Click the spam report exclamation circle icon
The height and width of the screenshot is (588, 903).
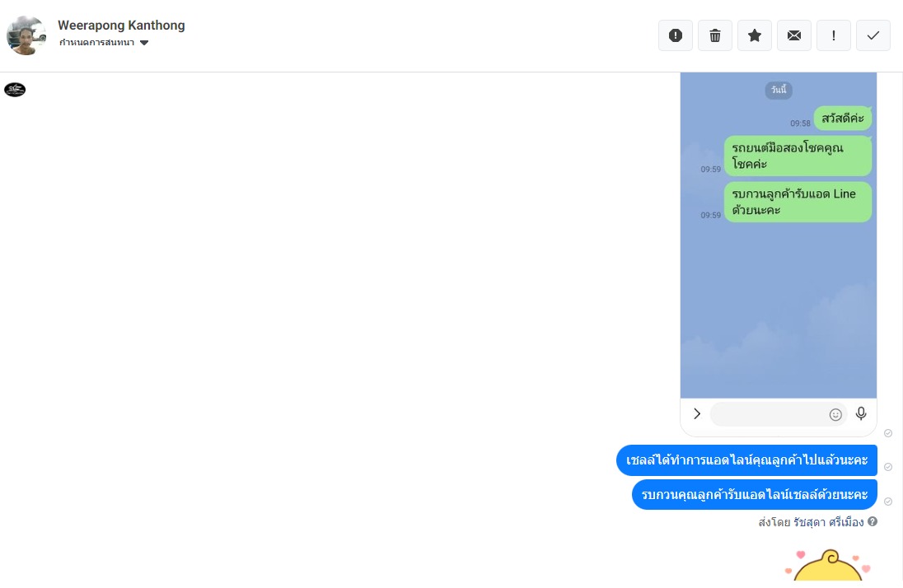click(676, 35)
